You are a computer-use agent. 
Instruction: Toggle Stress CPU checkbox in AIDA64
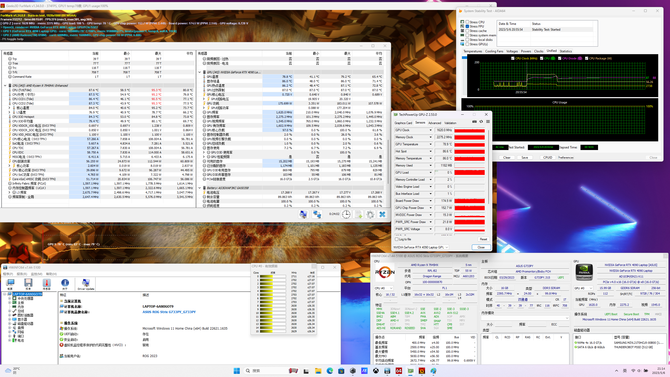(467, 22)
